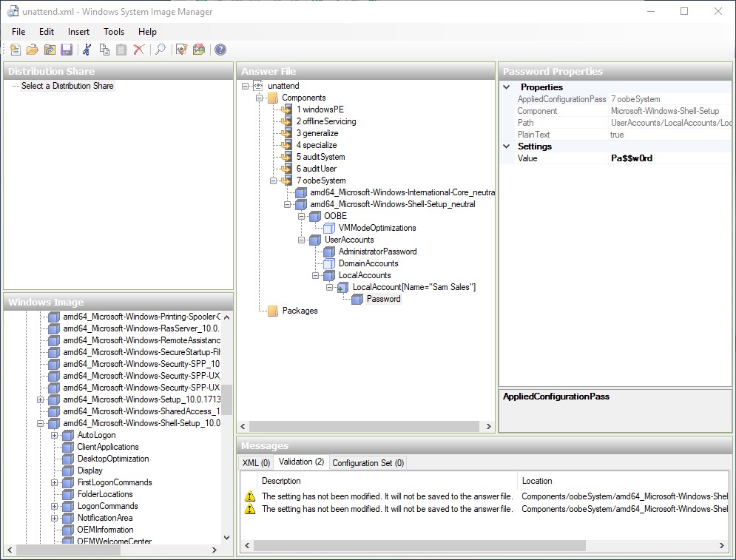Image resolution: width=736 pixels, height=560 pixels.
Task: Click the red X Delete toolbar icon
Action: click(138, 50)
